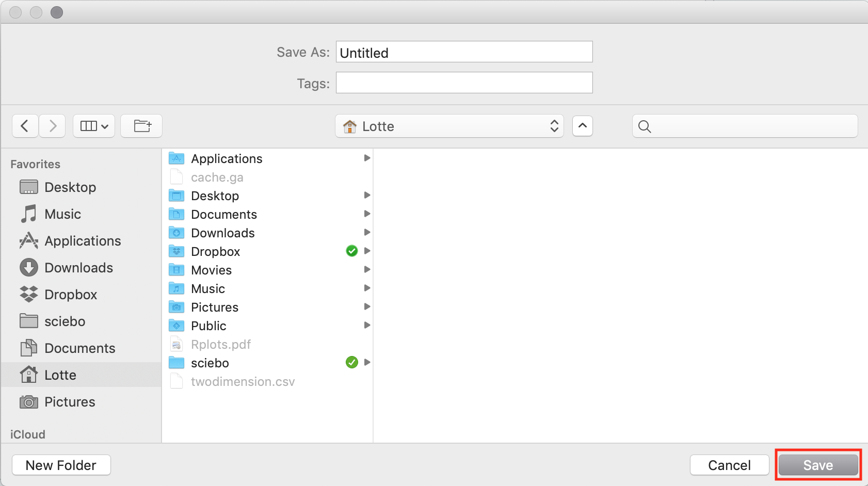Viewport: 868px width, 486px height.
Task: Go to Downloads in the sidebar
Action: pos(78,268)
